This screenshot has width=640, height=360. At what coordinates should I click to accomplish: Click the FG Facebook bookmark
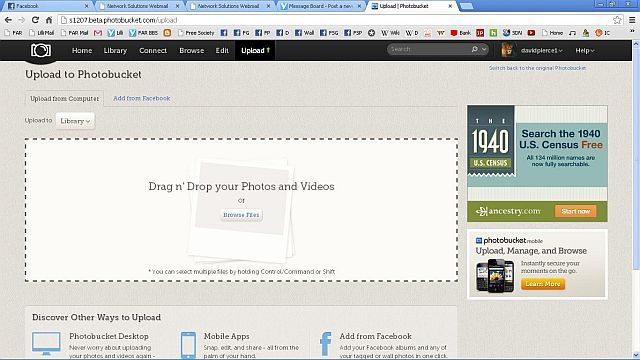pos(242,33)
